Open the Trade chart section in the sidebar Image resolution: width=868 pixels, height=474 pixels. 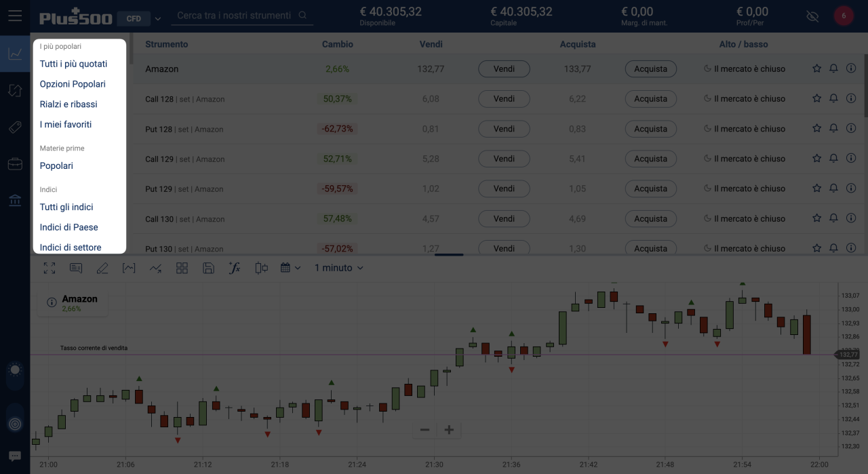[x=15, y=54]
